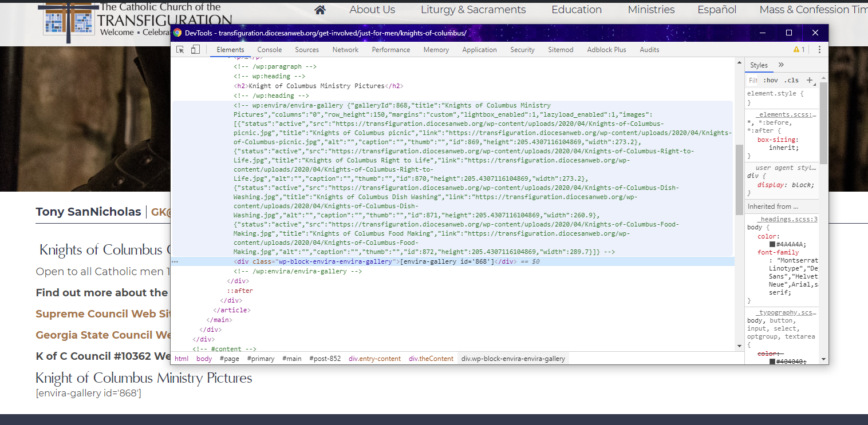Click the #4A4A4A color swatch
This screenshot has width=868, height=425.
pos(772,244)
